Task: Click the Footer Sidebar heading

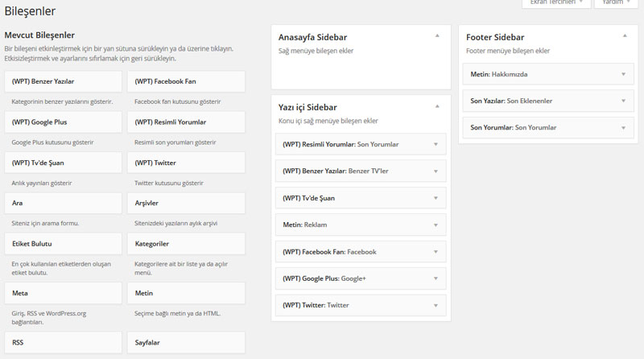Action: click(495, 37)
